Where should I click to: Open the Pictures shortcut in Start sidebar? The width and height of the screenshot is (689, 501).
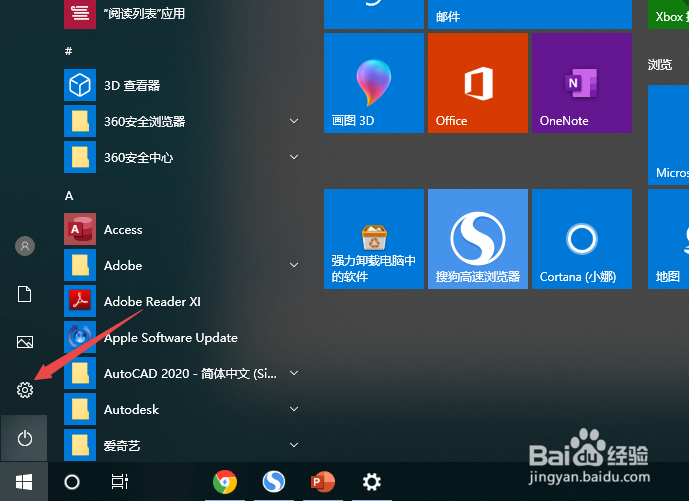click(25, 342)
